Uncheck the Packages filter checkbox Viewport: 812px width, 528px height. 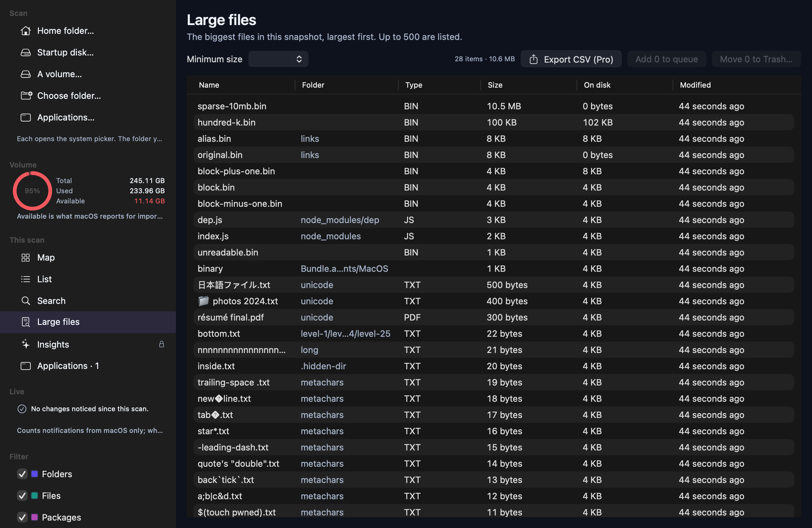[22, 517]
